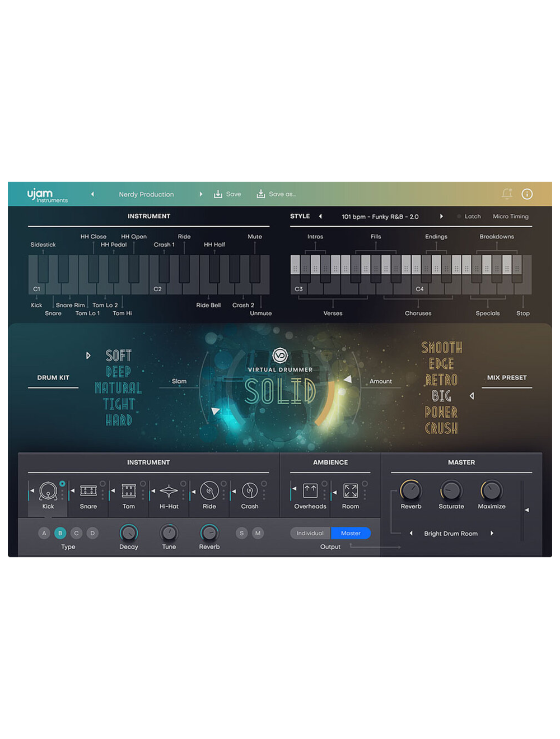The image size is (560, 739).
Task: Open next mix preset after Bright Drum Room
Action: coord(493,534)
